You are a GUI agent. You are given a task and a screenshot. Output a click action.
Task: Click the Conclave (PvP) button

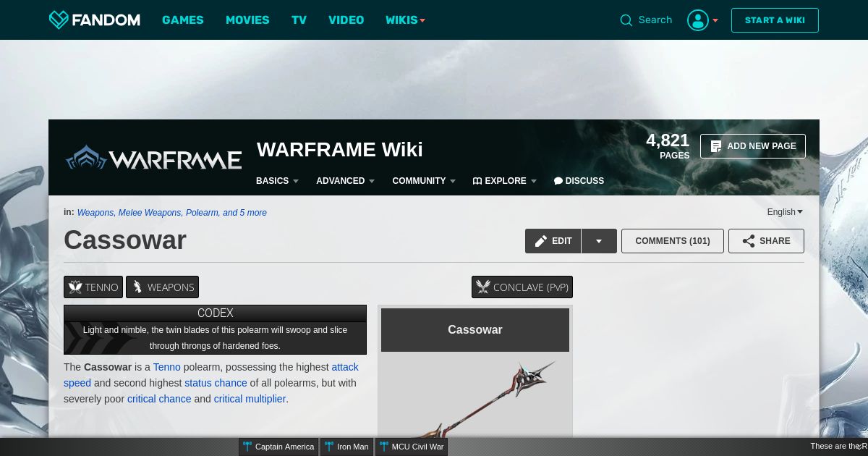(x=522, y=287)
